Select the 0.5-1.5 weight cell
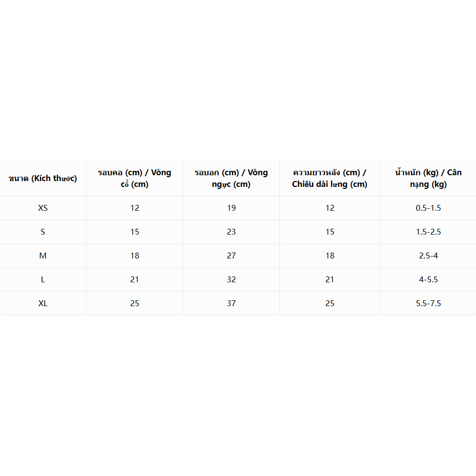 pos(428,208)
